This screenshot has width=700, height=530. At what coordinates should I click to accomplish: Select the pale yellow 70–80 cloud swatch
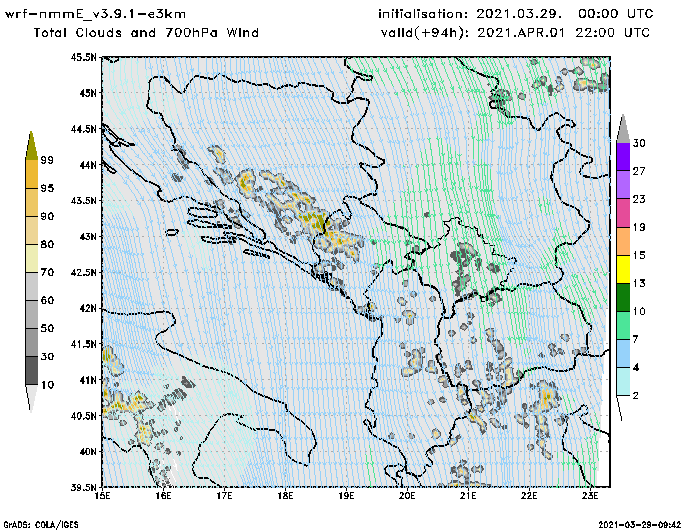(x=32, y=258)
